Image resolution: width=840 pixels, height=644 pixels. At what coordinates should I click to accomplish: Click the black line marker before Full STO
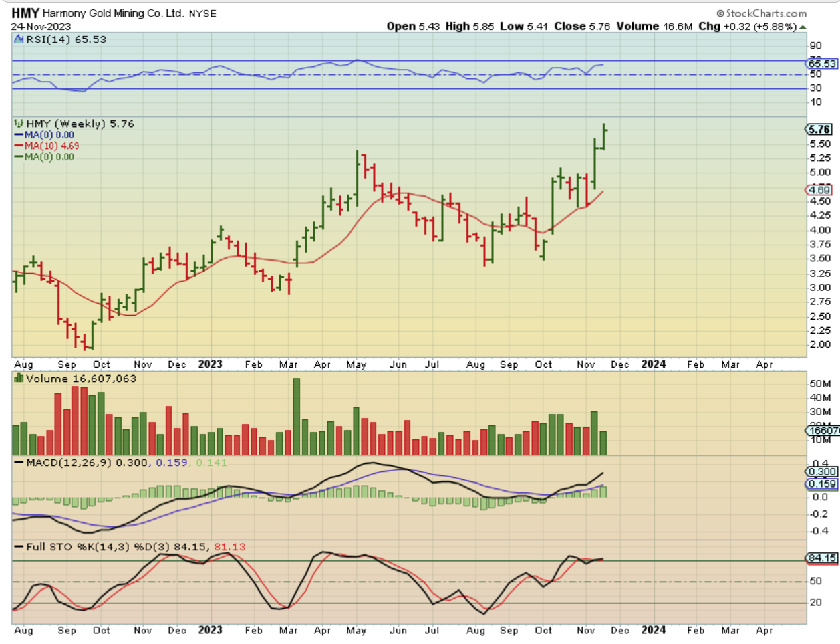19,547
